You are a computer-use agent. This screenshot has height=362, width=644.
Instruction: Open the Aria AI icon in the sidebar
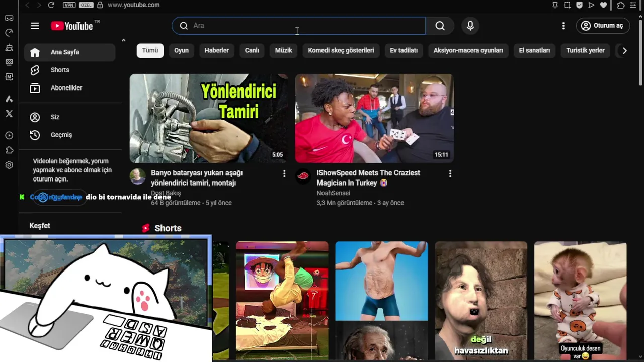(x=9, y=99)
